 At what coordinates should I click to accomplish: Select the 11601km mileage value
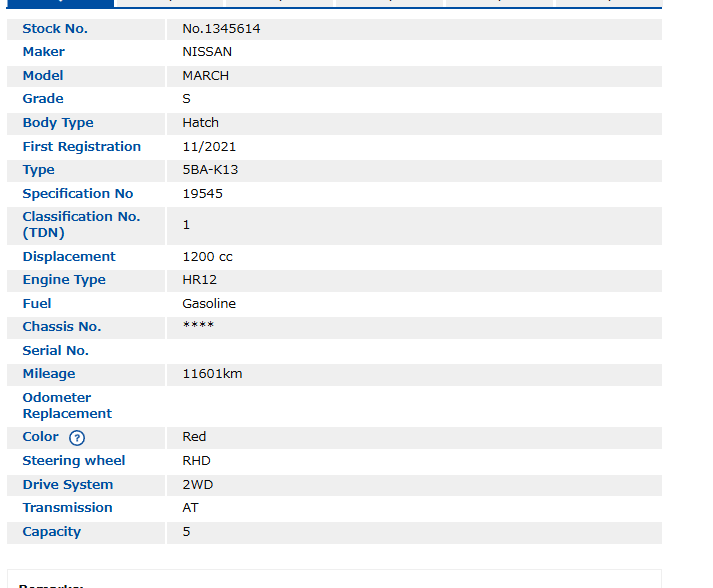click(212, 374)
